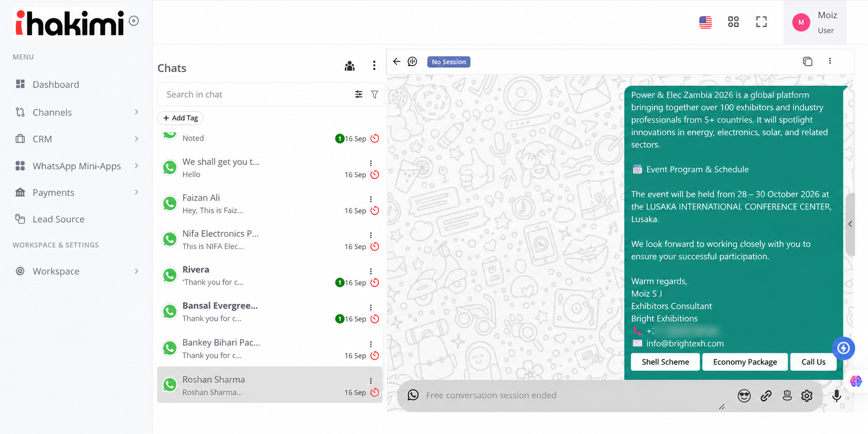Click the Economy Package button

pyautogui.click(x=745, y=362)
